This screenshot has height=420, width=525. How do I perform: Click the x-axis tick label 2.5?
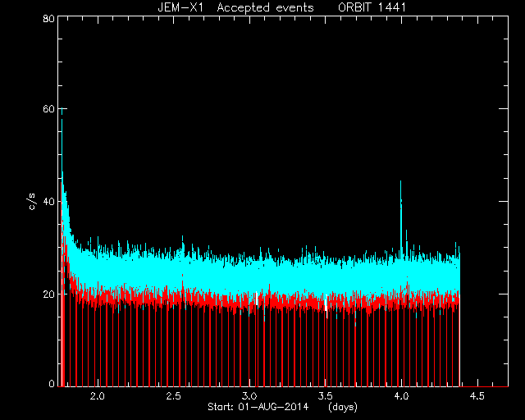[173, 396]
